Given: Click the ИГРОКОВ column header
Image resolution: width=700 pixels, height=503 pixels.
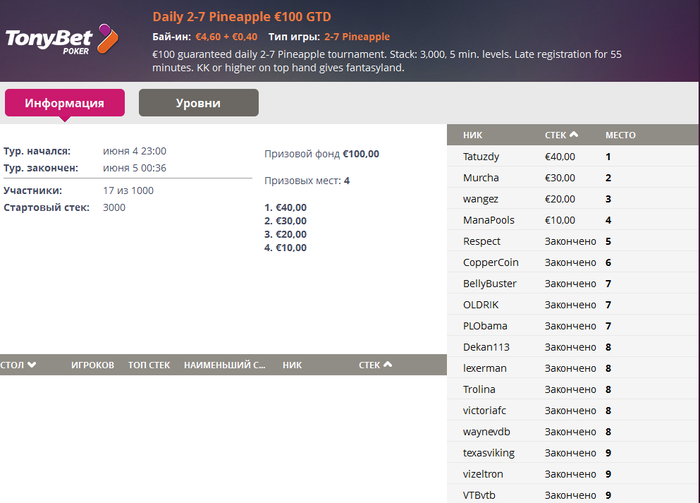Looking at the screenshot, I should pos(92,365).
